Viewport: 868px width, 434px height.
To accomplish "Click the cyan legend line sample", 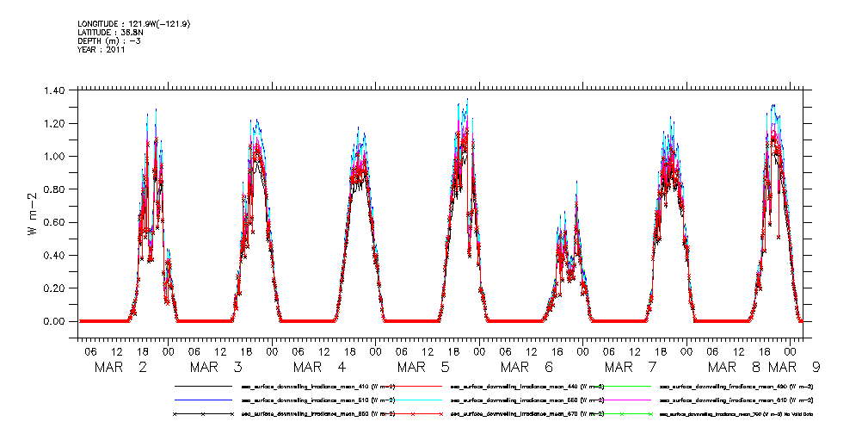I will pyautogui.click(x=412, y=400).
